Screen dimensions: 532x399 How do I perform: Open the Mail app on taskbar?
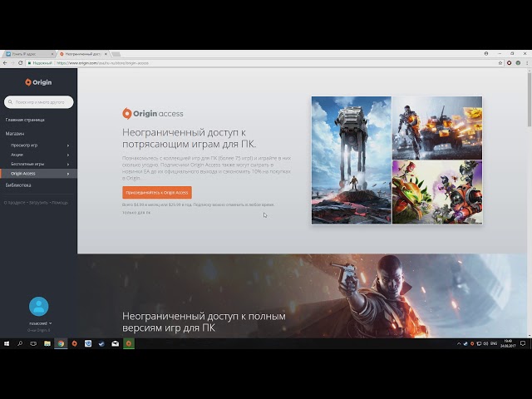pyautogui.click(x=115, y=343)
